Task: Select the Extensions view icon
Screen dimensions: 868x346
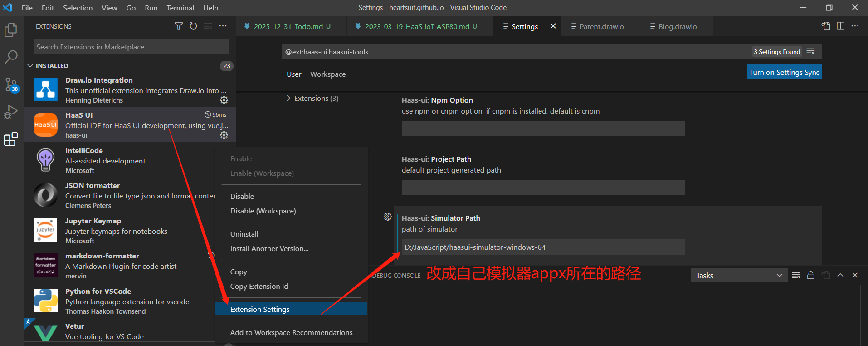Action: click(x=10, y=139)
